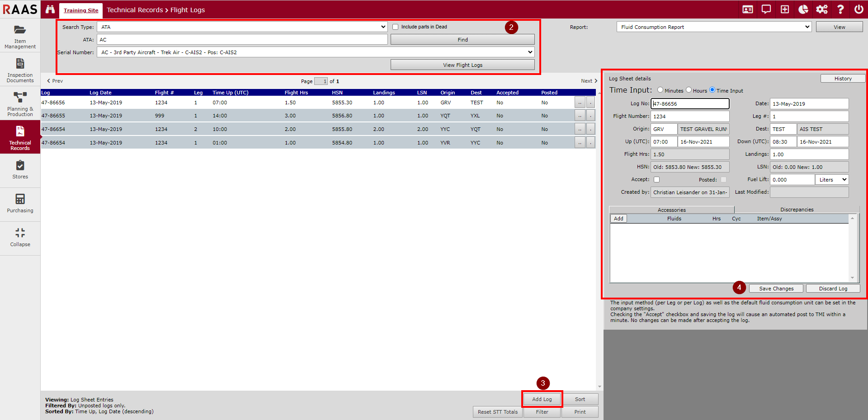Open the Item Management module
This screenshot has height=420, width=868.
[x=20, y=36]
